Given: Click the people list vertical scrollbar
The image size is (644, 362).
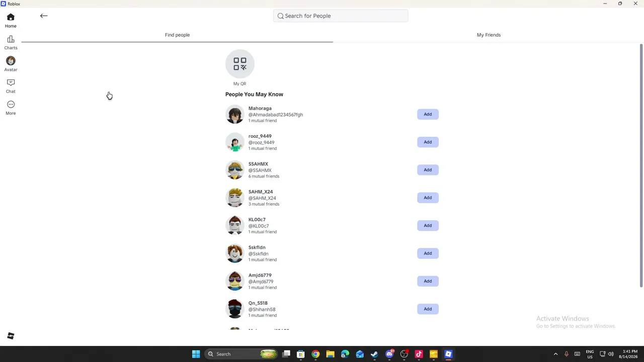Looking at the screenshot, I should tap(641, 166).
